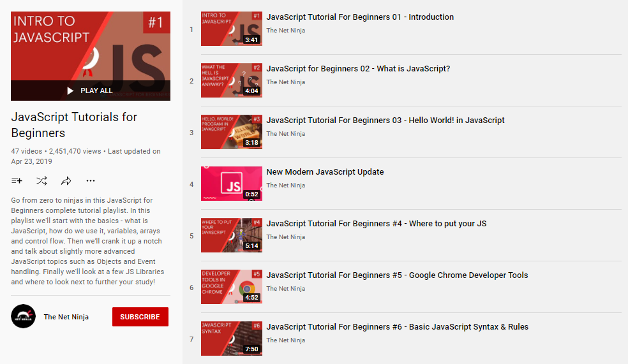Click the 5:14 Where to put thumbnail
The image size is (628, 364).
pos(232,235)
